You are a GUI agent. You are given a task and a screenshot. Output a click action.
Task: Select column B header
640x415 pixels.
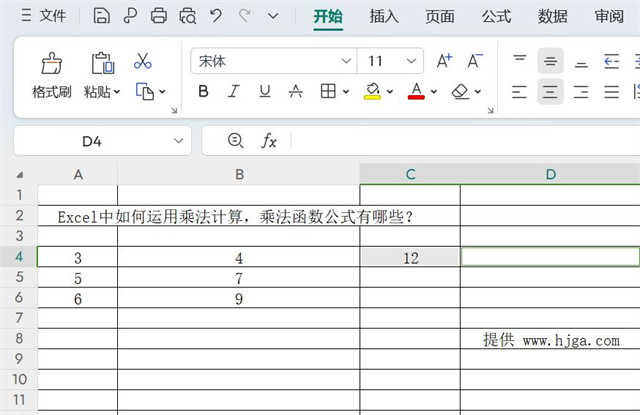[x=239, y=175]
